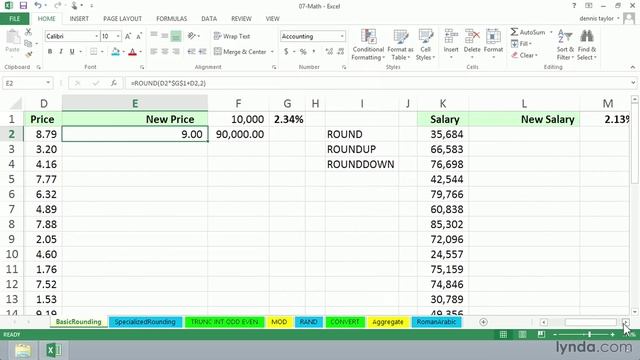
Task: Open Find & Select menu
Action: coord(587,45)
